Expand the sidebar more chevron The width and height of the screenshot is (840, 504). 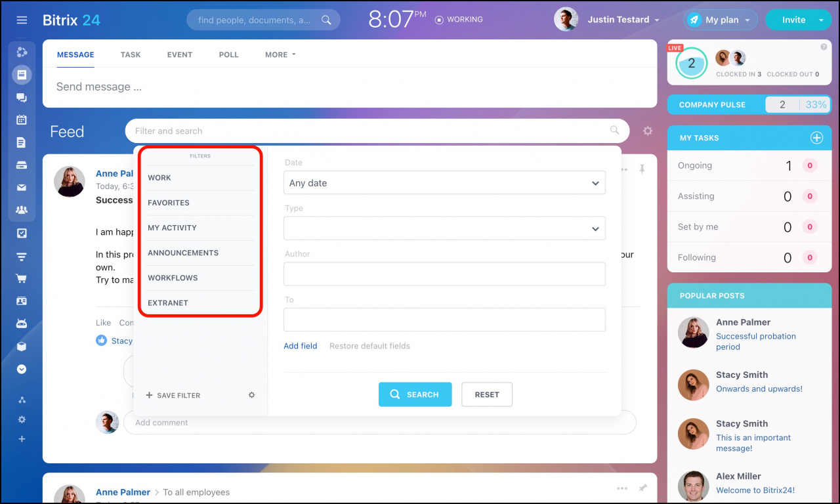(22, 369)
